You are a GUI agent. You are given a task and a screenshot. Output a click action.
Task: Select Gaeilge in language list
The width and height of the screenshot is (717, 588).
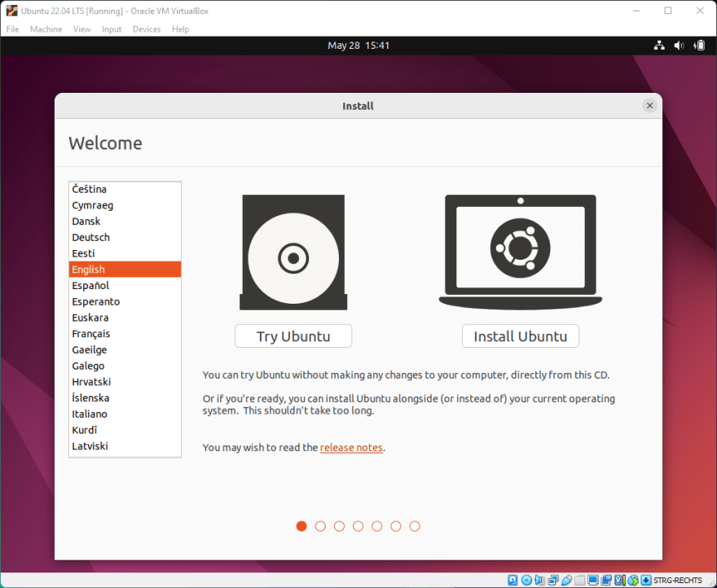point(125,349)
